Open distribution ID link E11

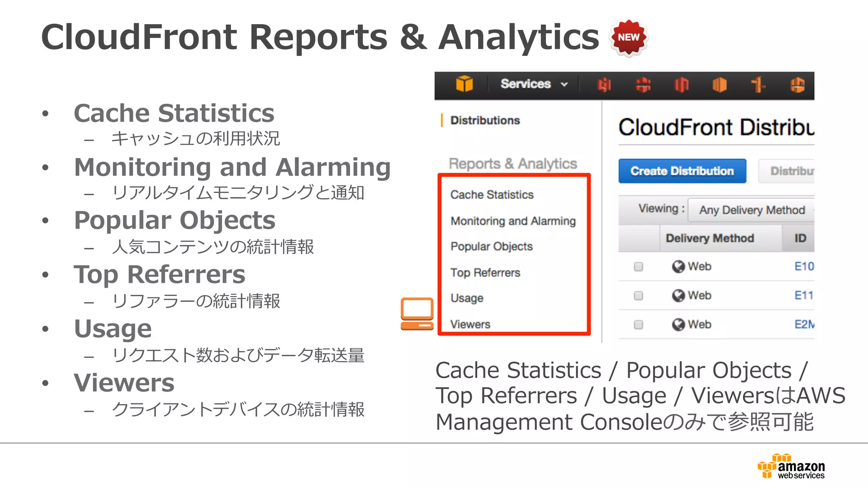[x=804, y=295]
